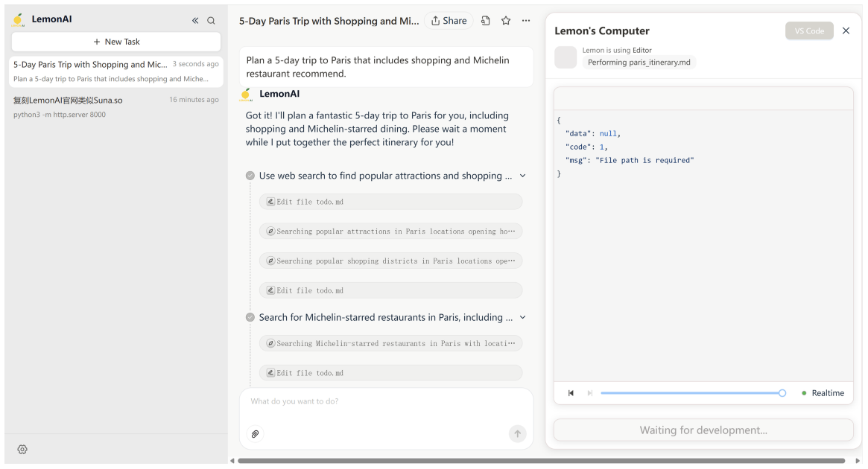Open VS Code from Lemon's Computer panel

point(809,31)
